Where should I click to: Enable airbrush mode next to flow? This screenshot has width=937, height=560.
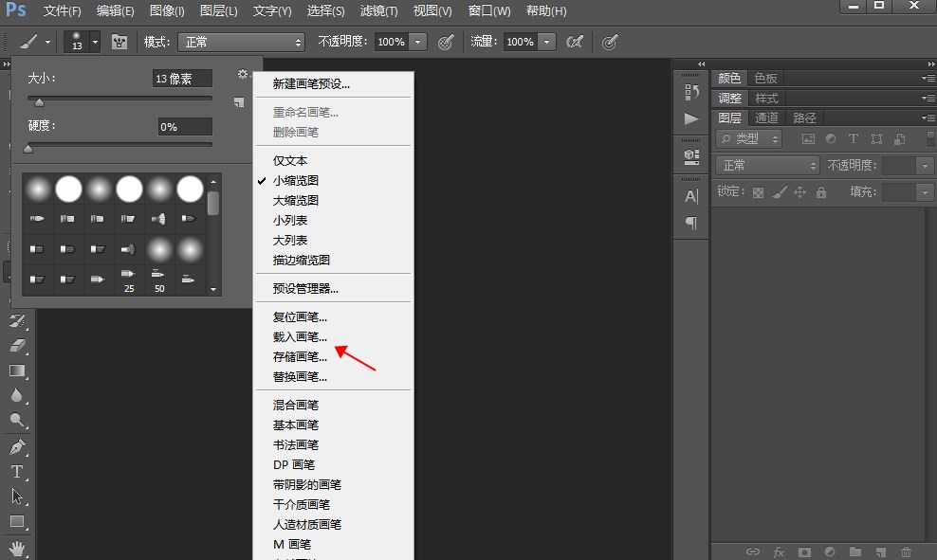point(575,42)
